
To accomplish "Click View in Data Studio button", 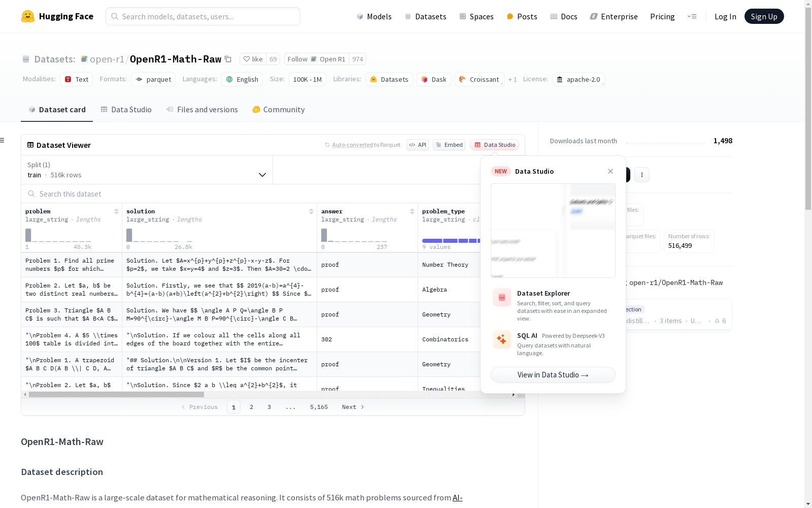I will [x=553, y=375].
